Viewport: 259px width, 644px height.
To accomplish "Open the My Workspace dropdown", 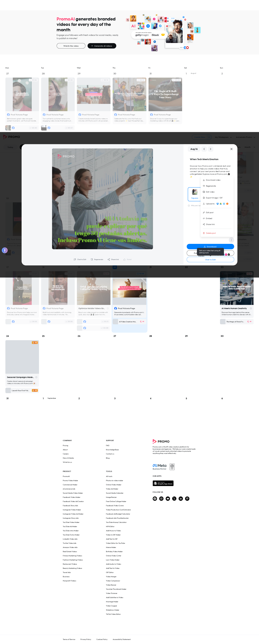I will click(x=223, y=137).
